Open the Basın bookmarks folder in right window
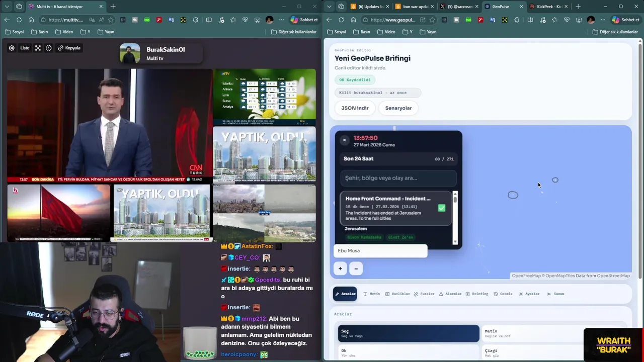Image resolution: width=644 pixels, height=362 pixels. point(361,32)
